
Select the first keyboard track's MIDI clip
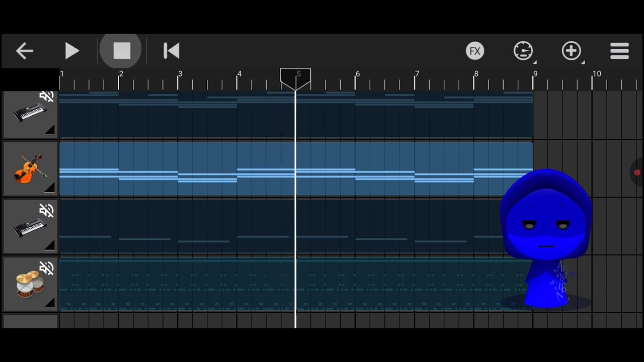[x=296, y=115]
